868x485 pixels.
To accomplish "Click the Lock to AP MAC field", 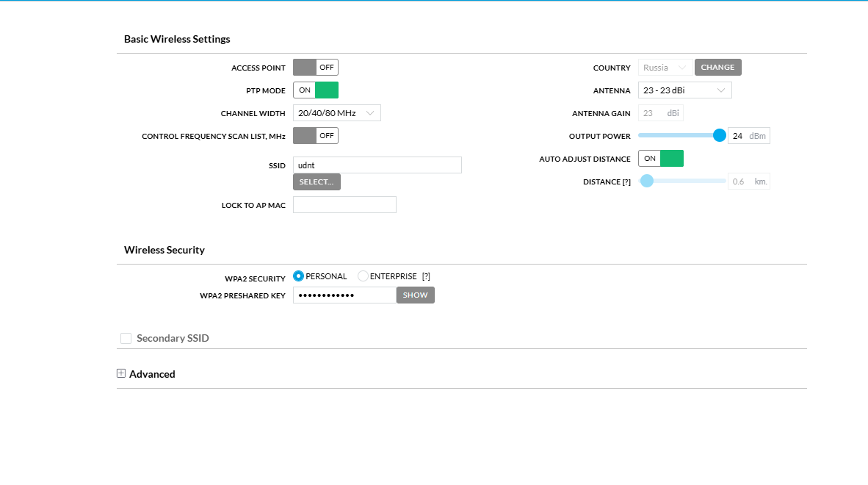I will [x=344, y=205].
